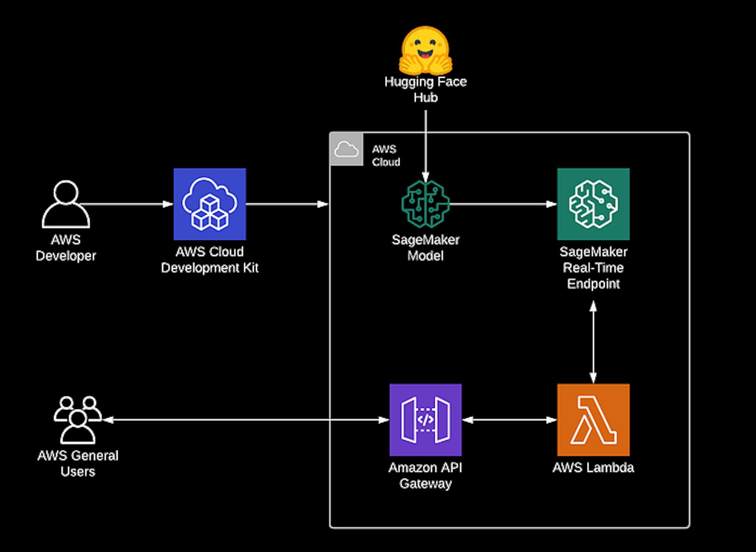Select the SageMaker Model brain icon
This screenshot has width=756, height=552.
[425, 204]
